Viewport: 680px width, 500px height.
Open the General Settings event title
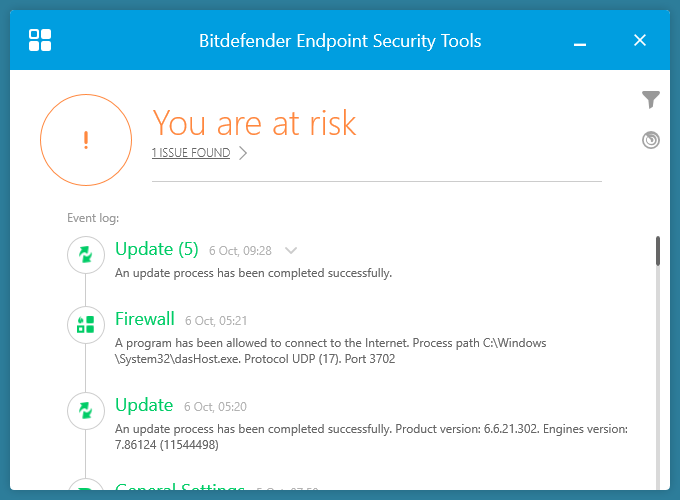coord(180,490)
